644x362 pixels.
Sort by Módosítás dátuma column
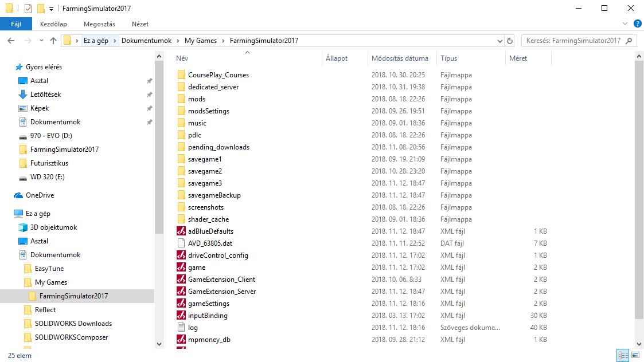[400, 58]
